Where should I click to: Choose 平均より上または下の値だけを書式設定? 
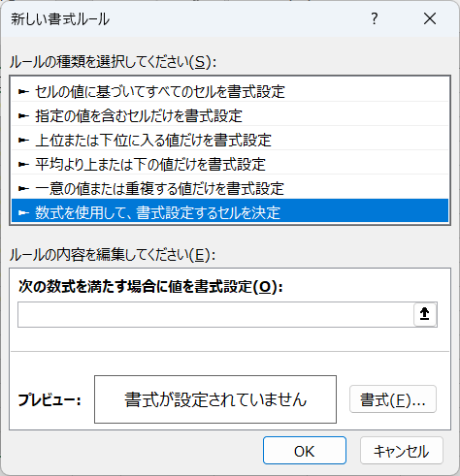(230, 164)
